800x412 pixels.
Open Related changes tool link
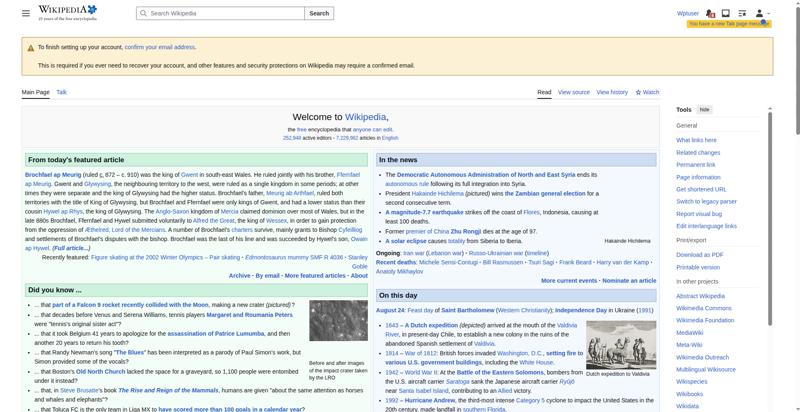point(698,152)
